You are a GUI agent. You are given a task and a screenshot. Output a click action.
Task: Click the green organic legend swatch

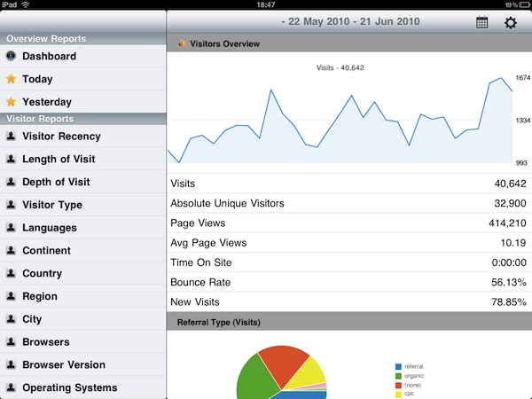398,376
